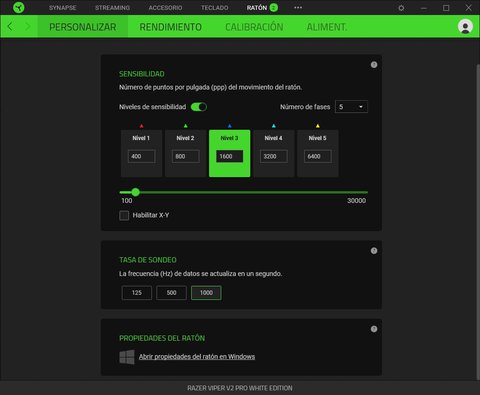Click the Windows logo icon

click(127, 357)
